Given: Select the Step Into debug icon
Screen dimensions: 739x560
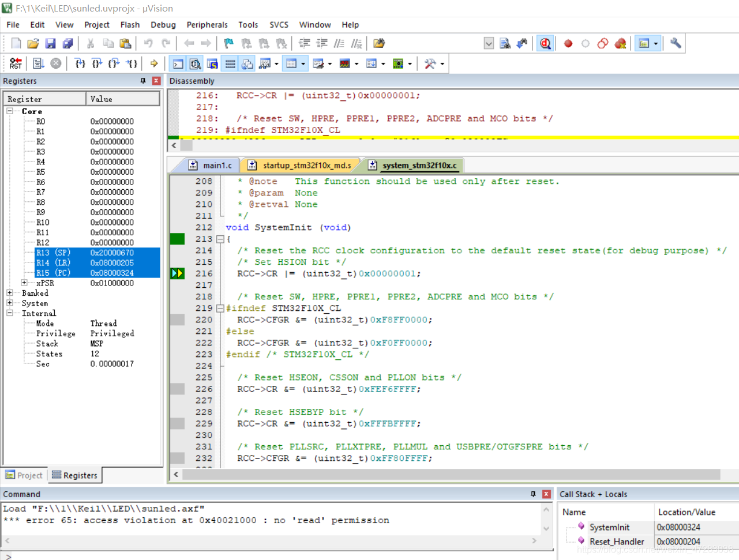Looking at the screenshot, I should [81, 63].
